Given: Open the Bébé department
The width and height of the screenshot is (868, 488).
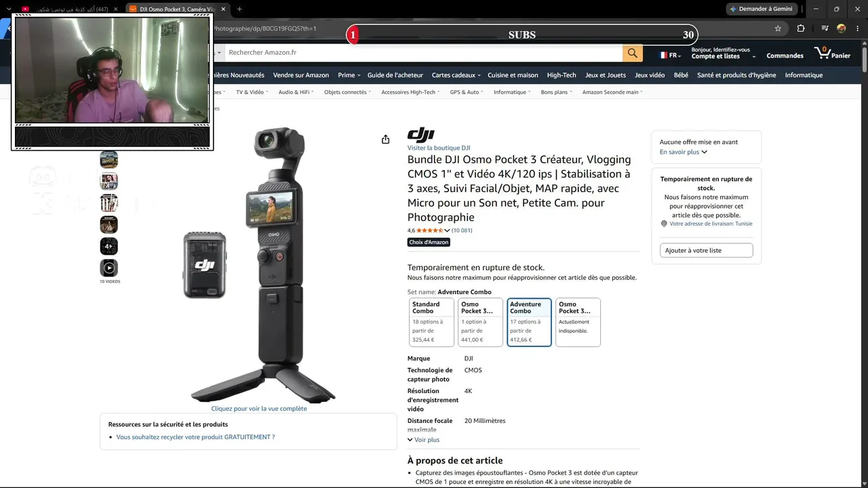Looking at the screenshot, I should pos(681,75).
